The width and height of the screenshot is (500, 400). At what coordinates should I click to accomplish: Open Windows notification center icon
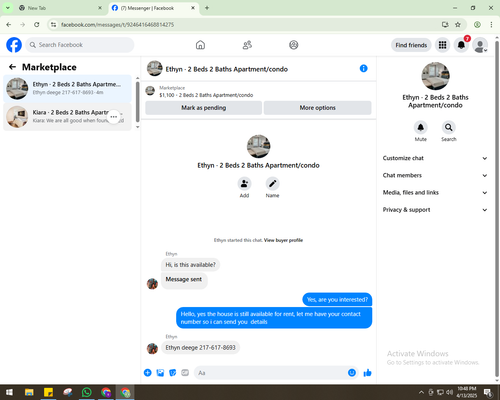point(488,392)
